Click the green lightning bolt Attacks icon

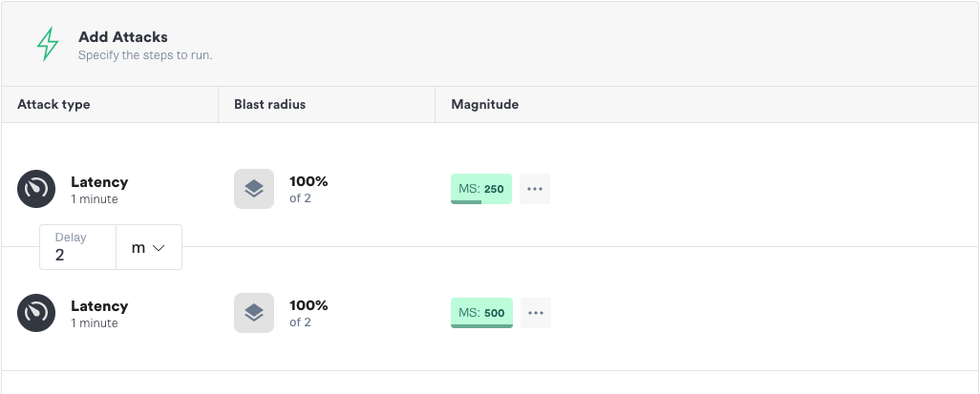tap(48, 44)
